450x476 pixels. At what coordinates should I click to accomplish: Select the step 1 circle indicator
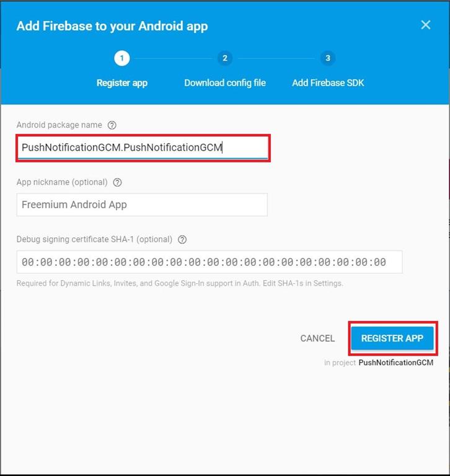(x=121, y=58)
